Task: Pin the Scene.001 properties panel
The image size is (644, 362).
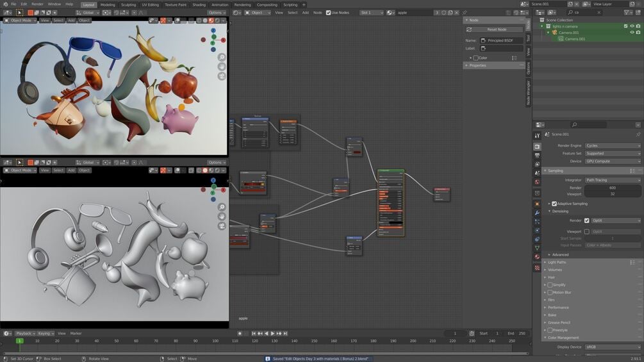Action: (638, 134)
